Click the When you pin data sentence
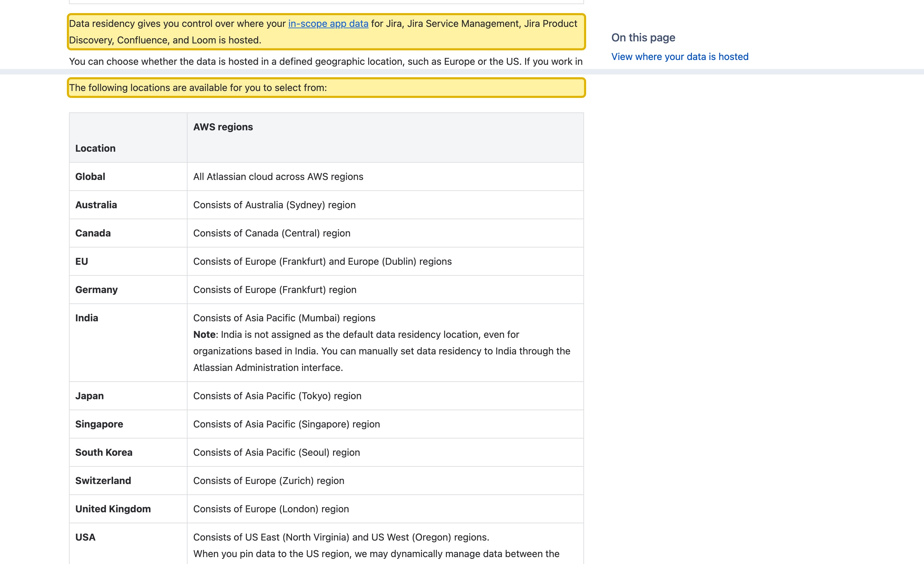 click(x=376, y=554)
